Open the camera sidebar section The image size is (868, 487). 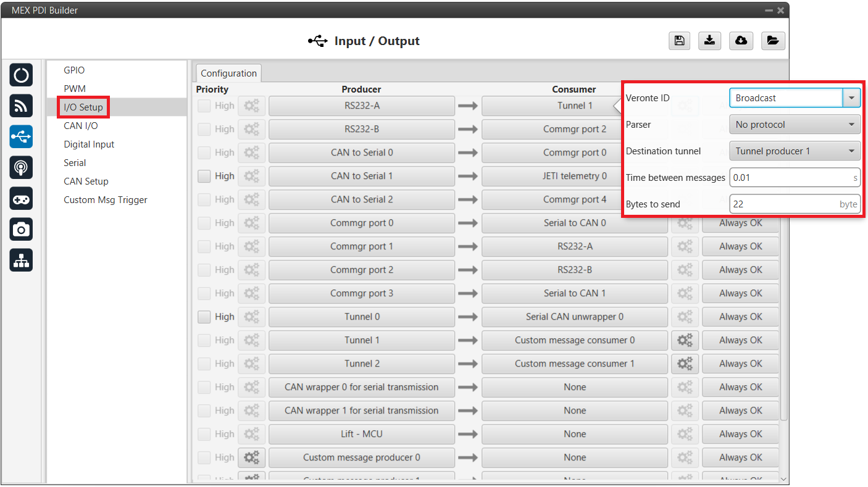[22, 230]
